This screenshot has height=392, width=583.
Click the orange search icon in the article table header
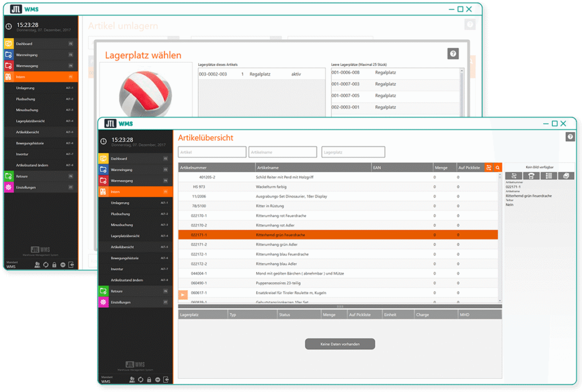(497, 167)
